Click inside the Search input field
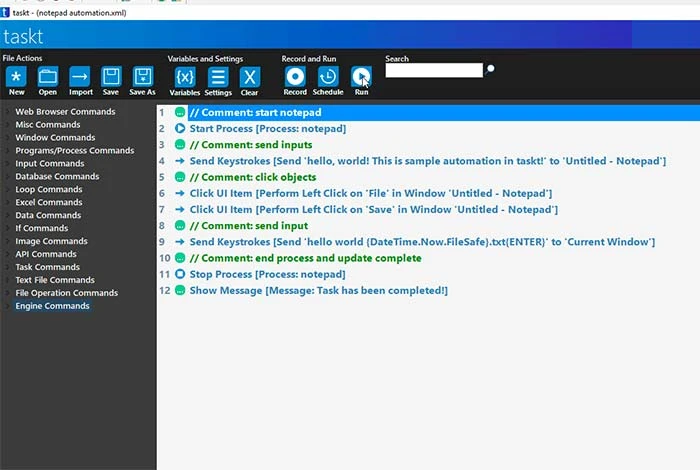Viewport: 700px width, 470px height. point(434,70)
